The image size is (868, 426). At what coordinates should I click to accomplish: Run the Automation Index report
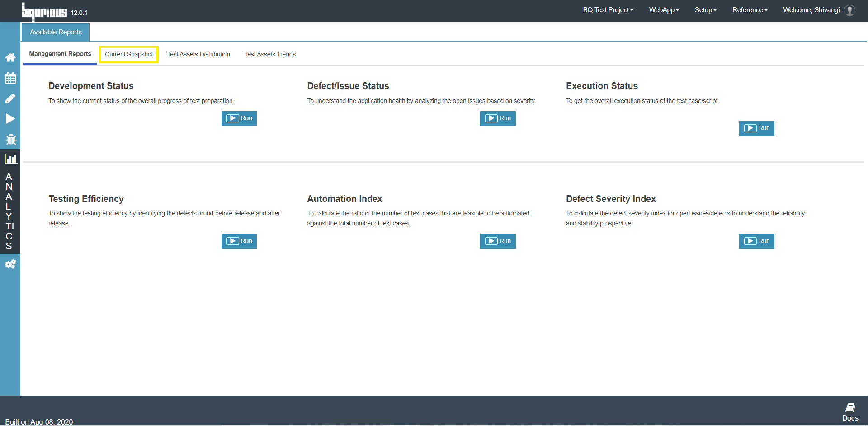pyautogui.click(x=498, y=241)
